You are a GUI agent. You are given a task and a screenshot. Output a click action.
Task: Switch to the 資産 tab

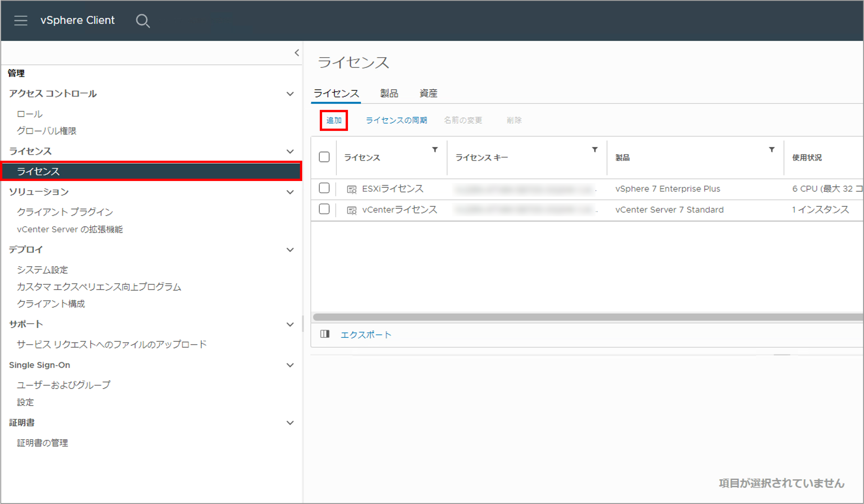[x=428, y=93]
